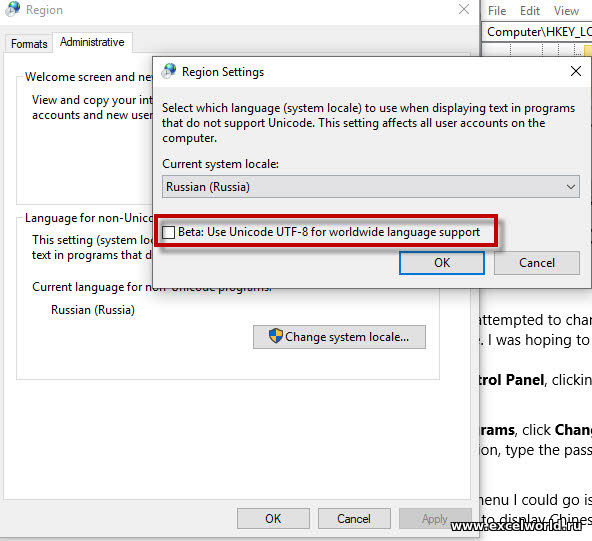Select the Administrative tab
592x541 pixels.
(x=92, y=42)
